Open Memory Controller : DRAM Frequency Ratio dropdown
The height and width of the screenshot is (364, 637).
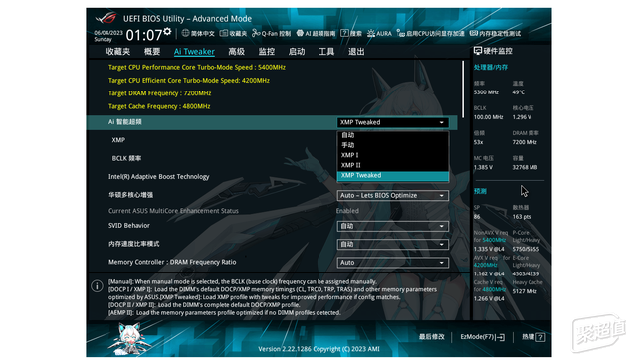[393, 263]
